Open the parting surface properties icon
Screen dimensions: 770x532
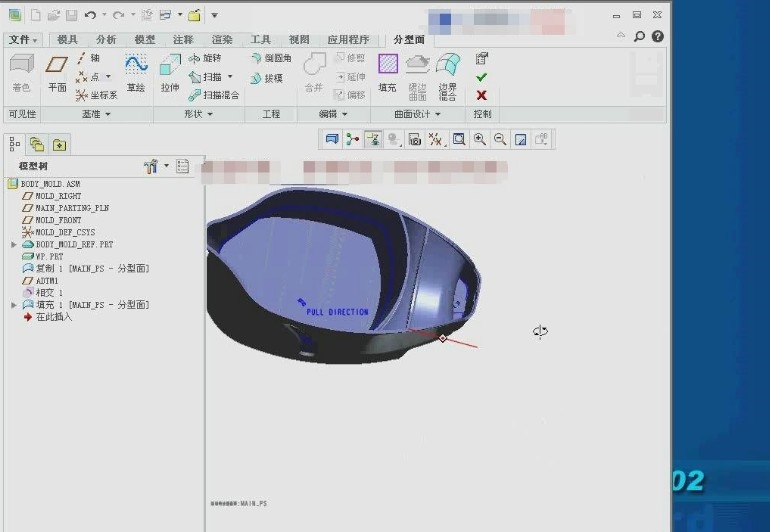[481, 58]
